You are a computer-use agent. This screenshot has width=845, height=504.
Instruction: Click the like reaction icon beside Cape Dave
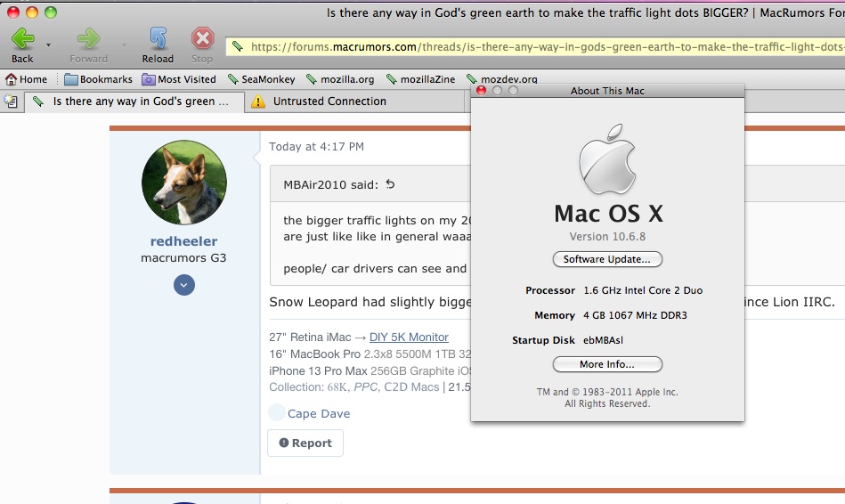point(277,413)
